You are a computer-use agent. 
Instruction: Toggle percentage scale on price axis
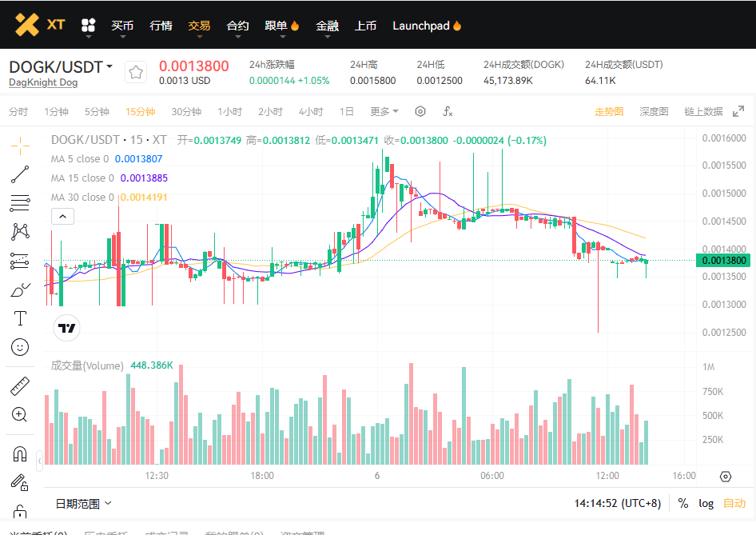point(683,503)
